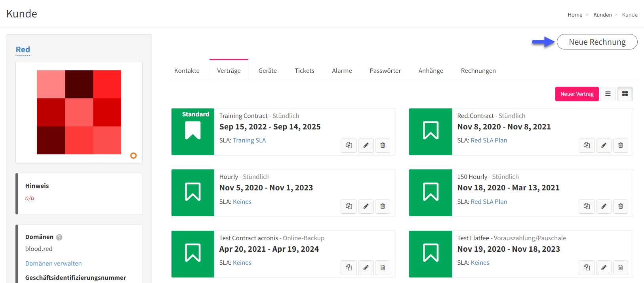This screenshot has width=644, height=283.
Task: Click date range Sep 15, 2022 - Sep 14, 2025
Action: [270, 127]
